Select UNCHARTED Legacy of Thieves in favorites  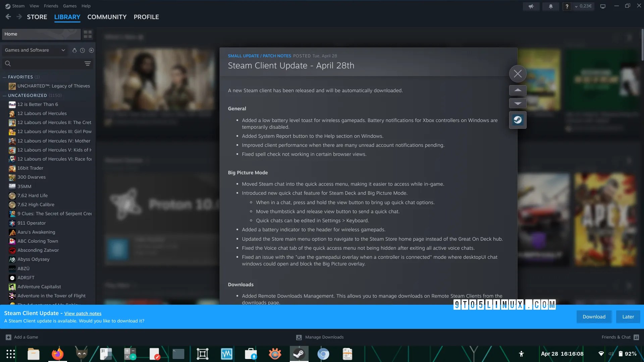(x=50, y=86)
